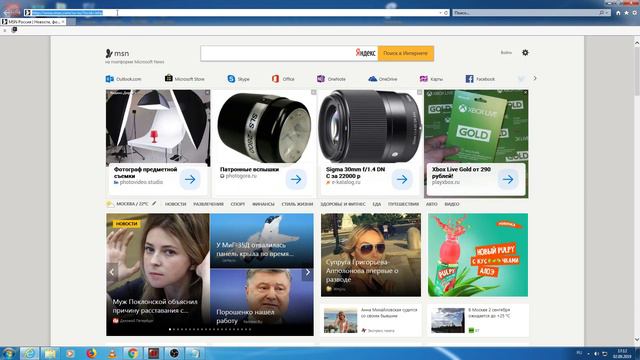
Task: Open the Путешествия section
Action: click(403, 204)
